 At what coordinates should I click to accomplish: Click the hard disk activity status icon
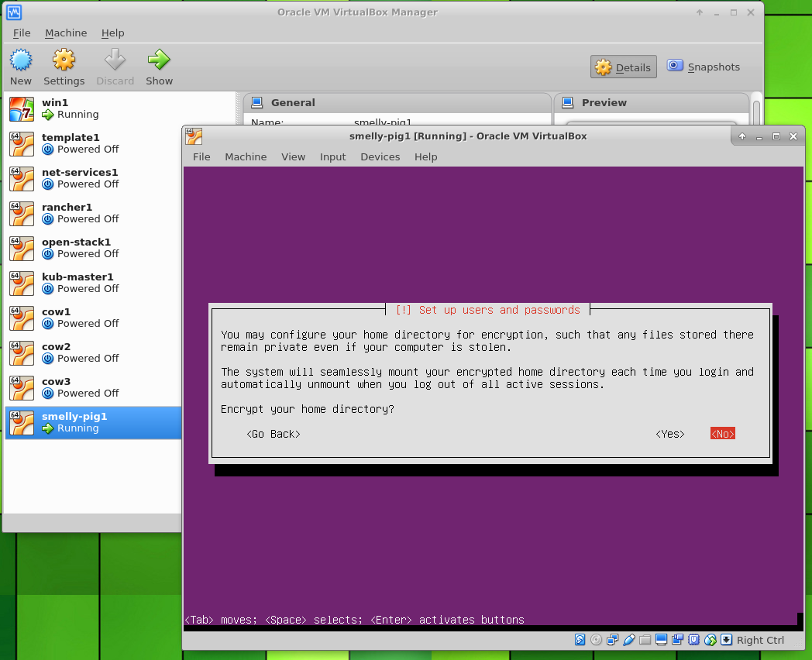[580, 640]
